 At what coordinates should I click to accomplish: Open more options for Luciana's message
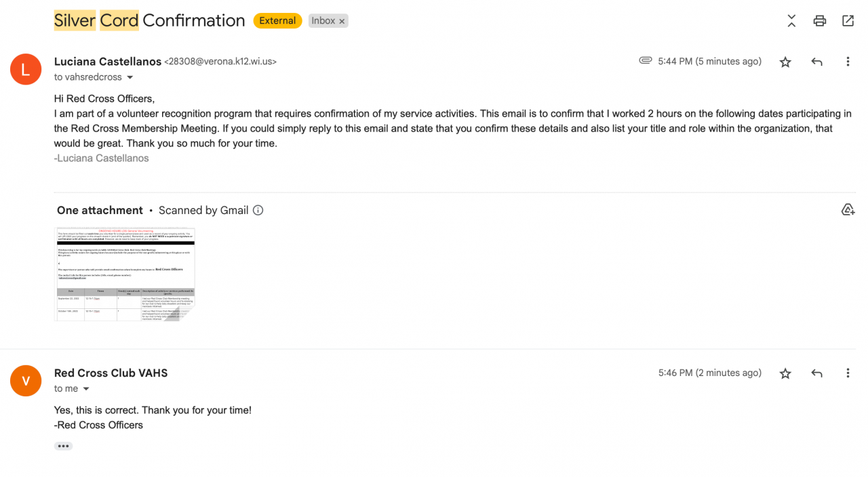[x=848, y=62]
